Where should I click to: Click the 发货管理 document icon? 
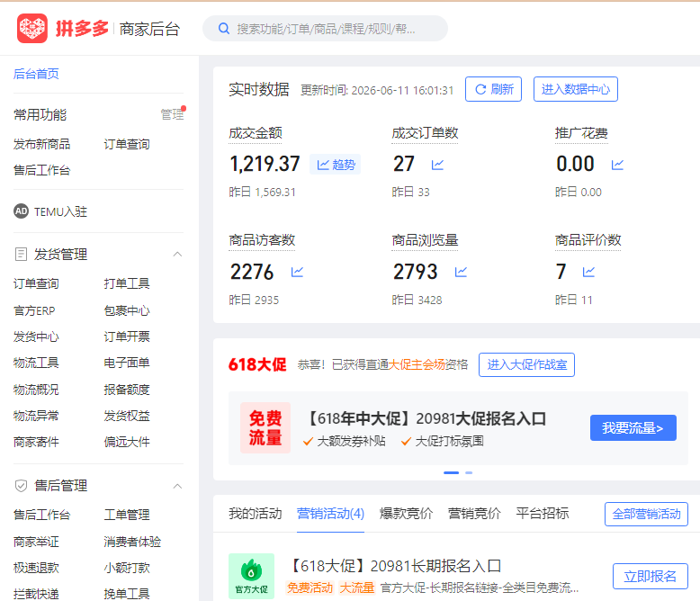21,255
